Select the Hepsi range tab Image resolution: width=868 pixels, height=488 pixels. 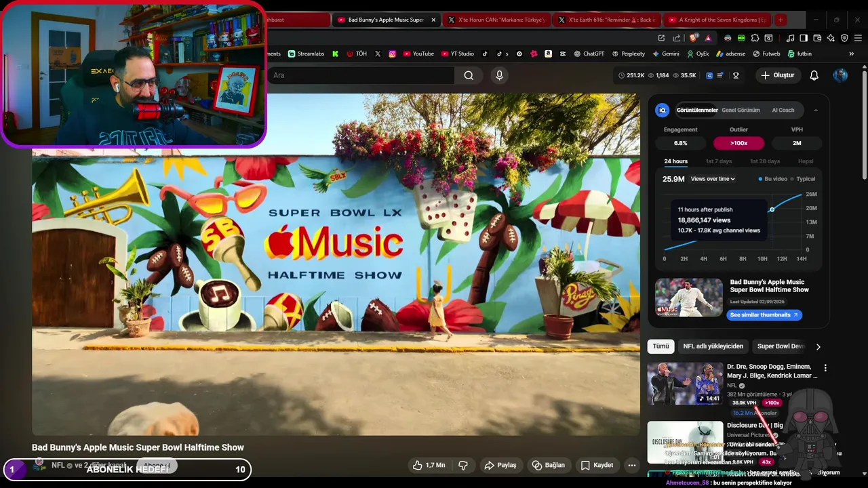[x=806, y=161]
